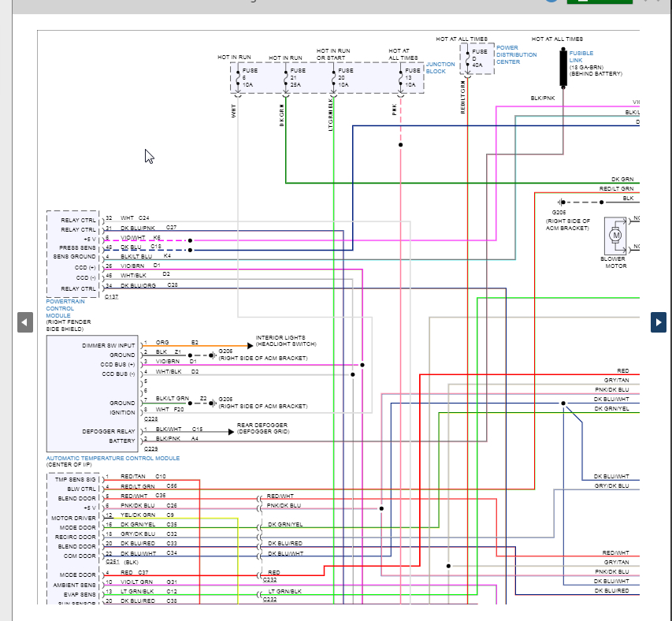The height and width of the screenshot is (621, 672).
Task: Open the Powertrain Control Module link
Action: (65, 309)
